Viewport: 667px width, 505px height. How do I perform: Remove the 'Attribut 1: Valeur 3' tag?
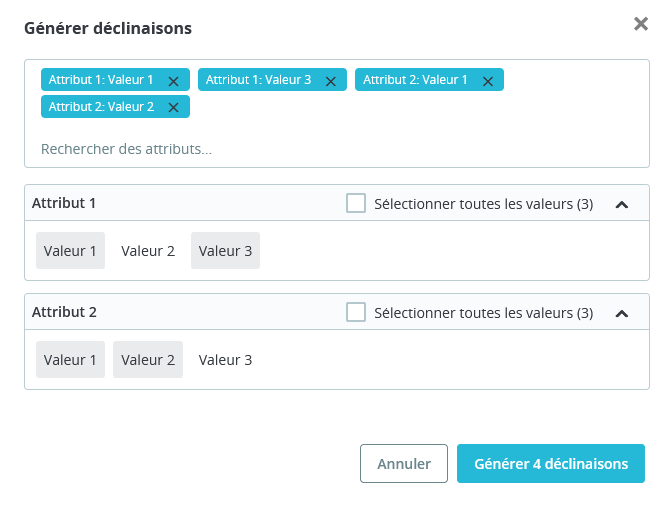tap(330, 81)
